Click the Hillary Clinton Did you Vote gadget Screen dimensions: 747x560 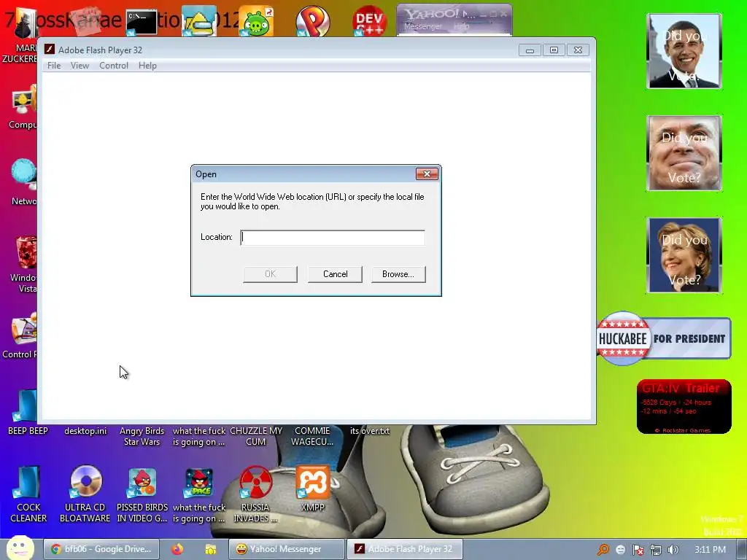coord(684,255)
